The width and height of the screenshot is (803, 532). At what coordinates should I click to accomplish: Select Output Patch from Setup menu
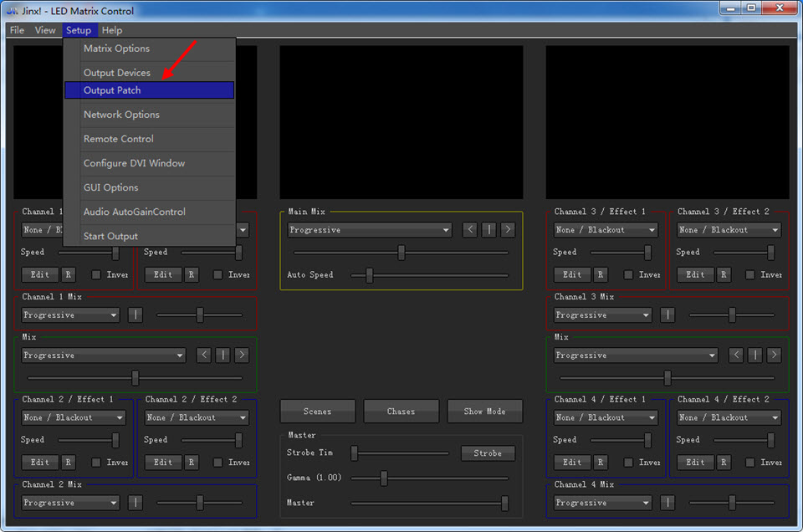(x=150, y=90)
